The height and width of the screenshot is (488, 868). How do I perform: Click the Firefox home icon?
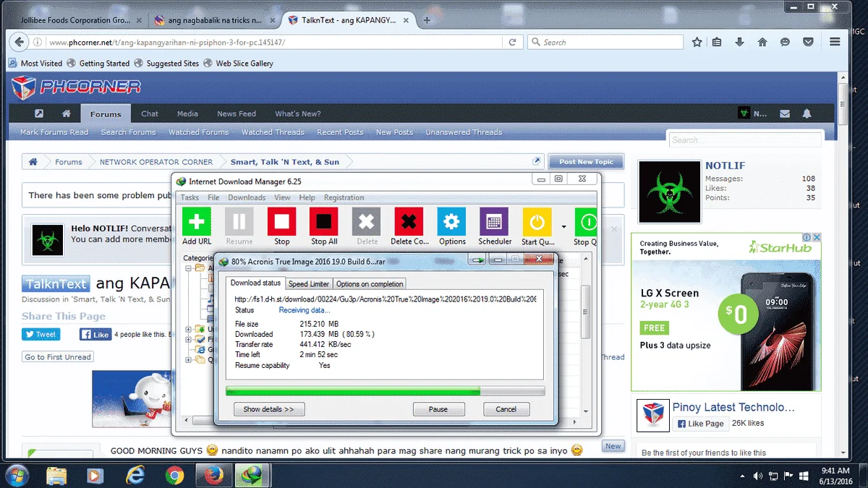click(762, 43)
